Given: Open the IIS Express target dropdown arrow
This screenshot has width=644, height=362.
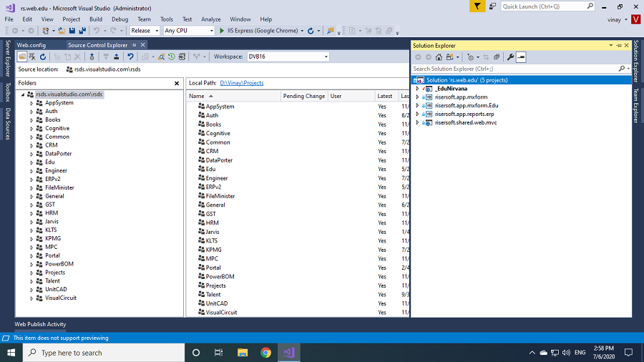Looking at the screenshot, I should [302, 31].
